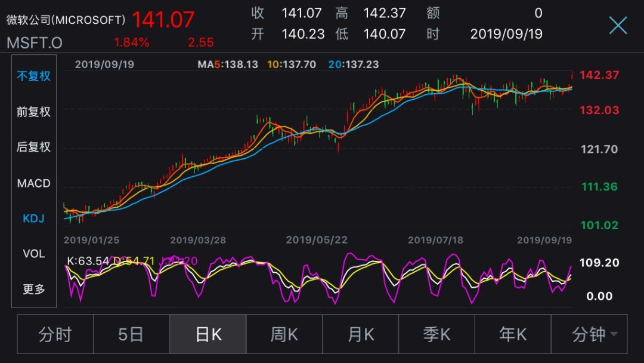Click the MA5:138.13 moving average label
Image resolution: width=644 pixels, height=363 pixels.
[x=228, y=64]
